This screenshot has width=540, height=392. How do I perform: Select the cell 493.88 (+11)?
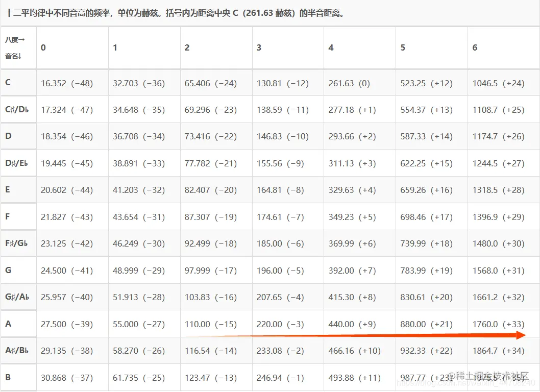[359, 378]
